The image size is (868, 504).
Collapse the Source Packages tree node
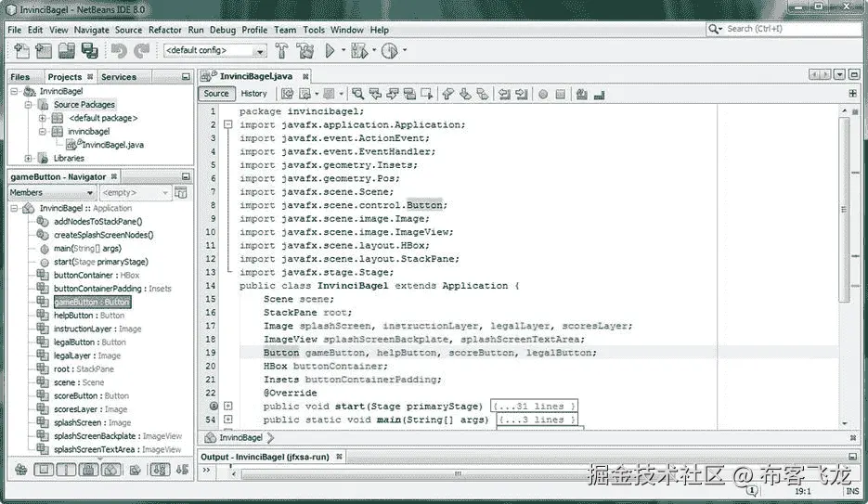point(28,105)
